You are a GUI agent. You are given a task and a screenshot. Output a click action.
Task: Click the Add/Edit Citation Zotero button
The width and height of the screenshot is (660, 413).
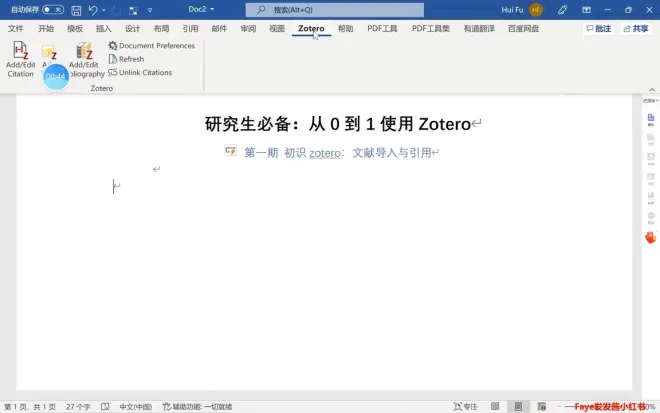click(x=20, y=59)
